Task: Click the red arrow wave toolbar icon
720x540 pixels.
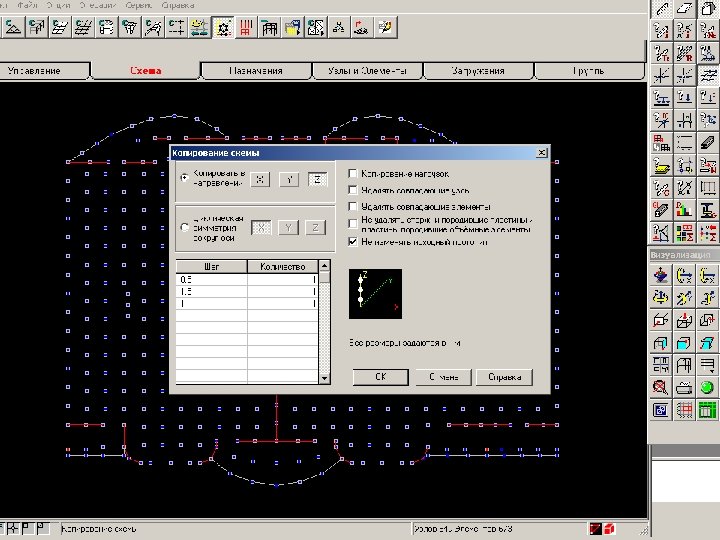Action: tap(362, 28)
